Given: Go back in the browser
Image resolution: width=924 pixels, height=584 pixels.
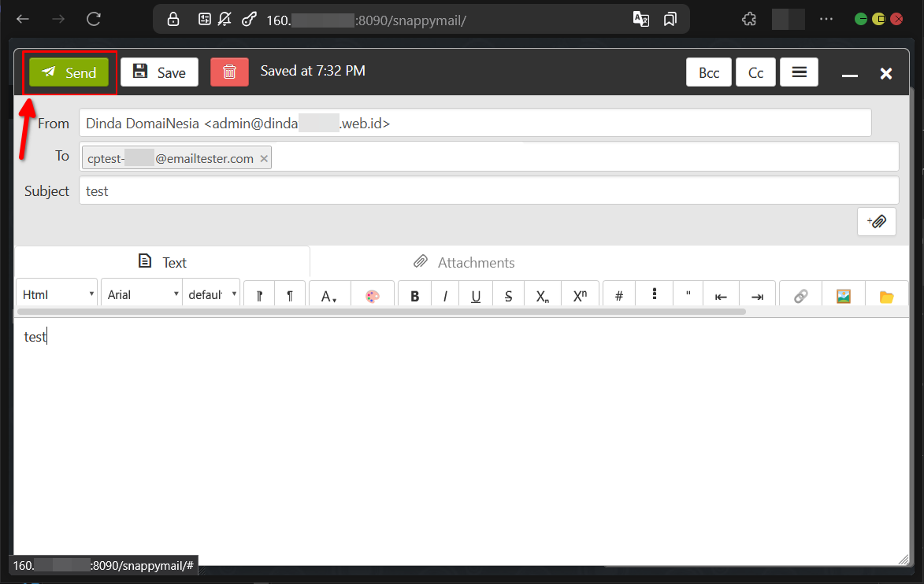Looking at the screenshot, I should (x=23, y=20).
